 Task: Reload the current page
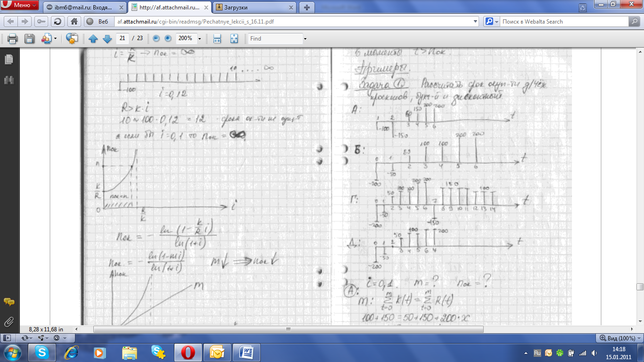coord(58,22)
